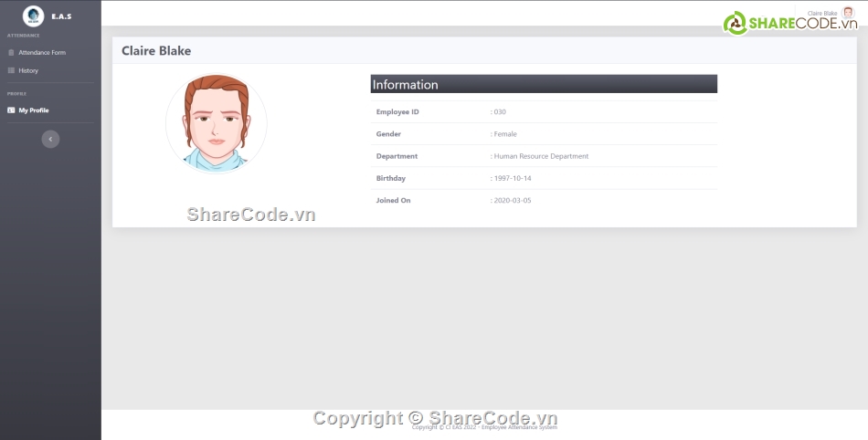Click the E.A.S brand title text
The height and width of the screenshot is (440, 868).
click(x=61, y=16)
